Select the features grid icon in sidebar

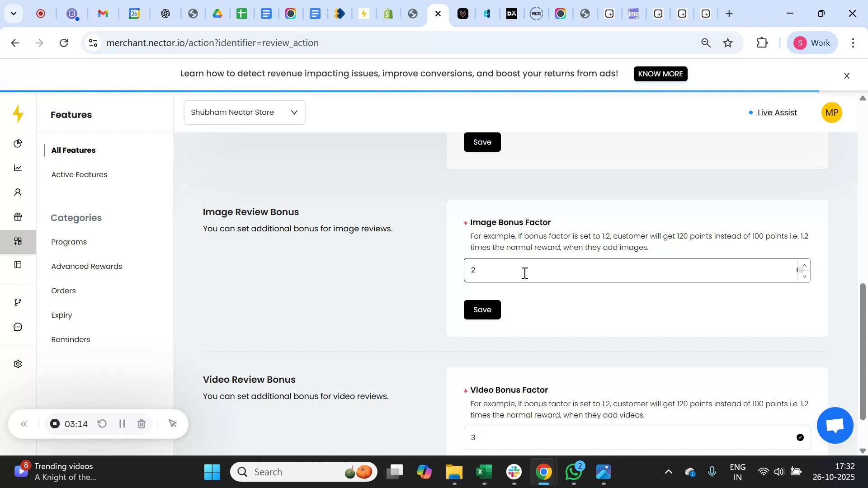(x=18, y=241)
